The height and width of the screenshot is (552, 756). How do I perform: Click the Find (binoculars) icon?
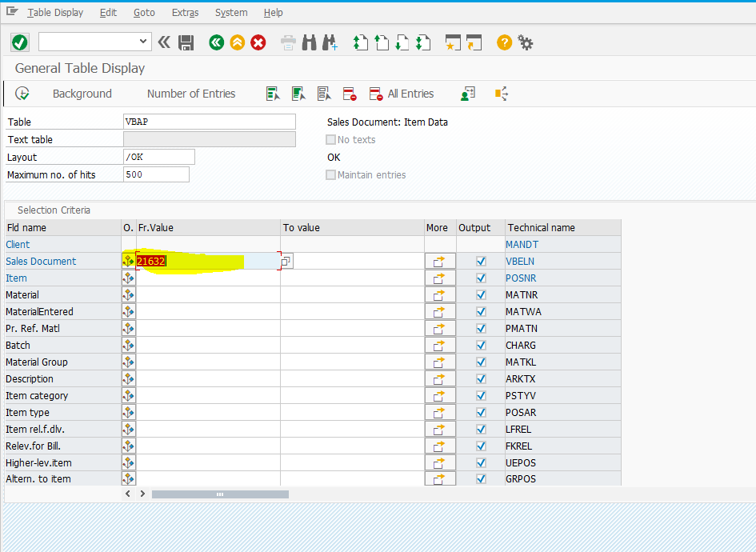[309, 42]
